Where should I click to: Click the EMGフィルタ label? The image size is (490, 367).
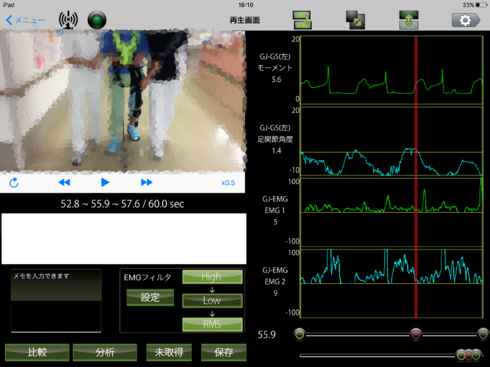pyautogui.click(x=148, y=277)
